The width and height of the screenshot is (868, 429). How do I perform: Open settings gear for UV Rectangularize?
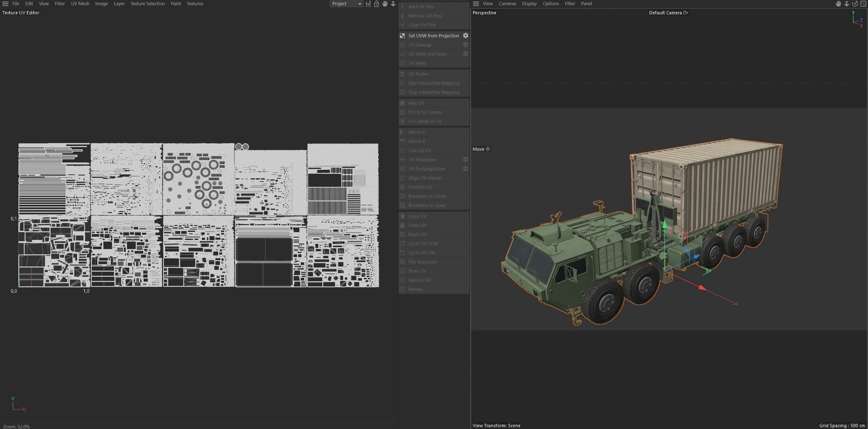coord(466,168)
